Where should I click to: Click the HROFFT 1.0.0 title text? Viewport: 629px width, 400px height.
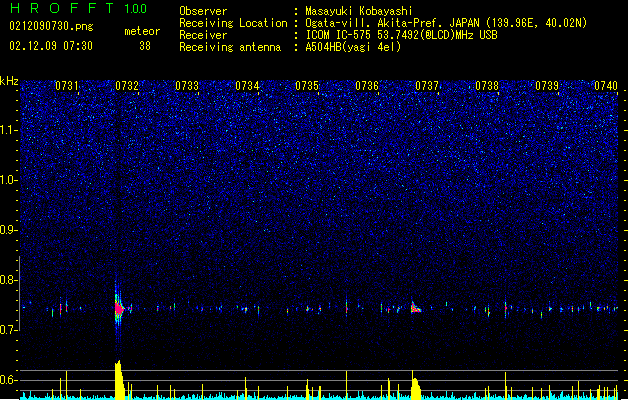(79, 8)
